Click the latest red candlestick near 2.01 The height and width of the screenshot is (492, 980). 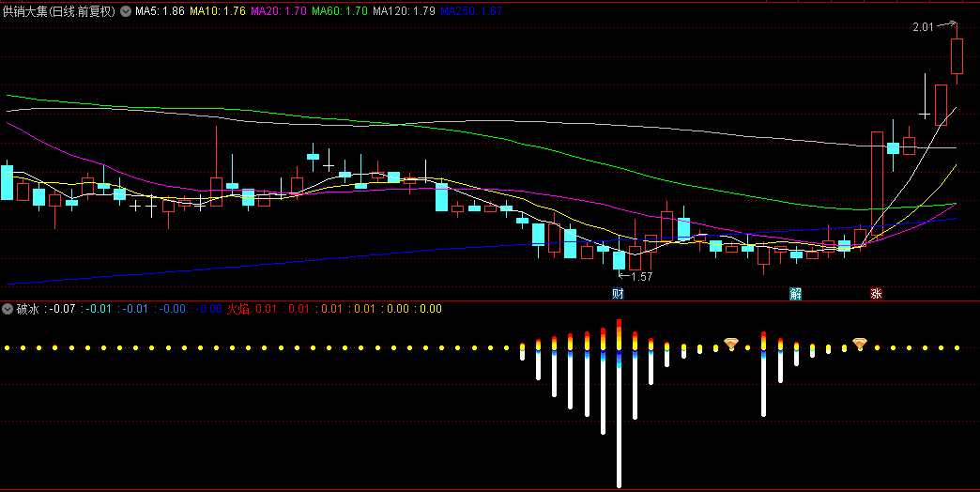(x=957, y=56)
